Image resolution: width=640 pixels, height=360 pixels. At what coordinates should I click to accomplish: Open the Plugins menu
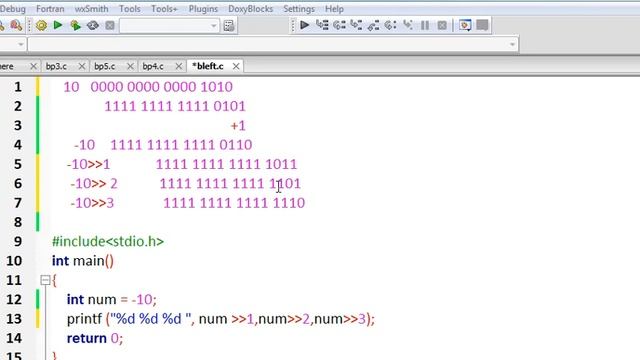pyautogui.click(x=203, y=9)
